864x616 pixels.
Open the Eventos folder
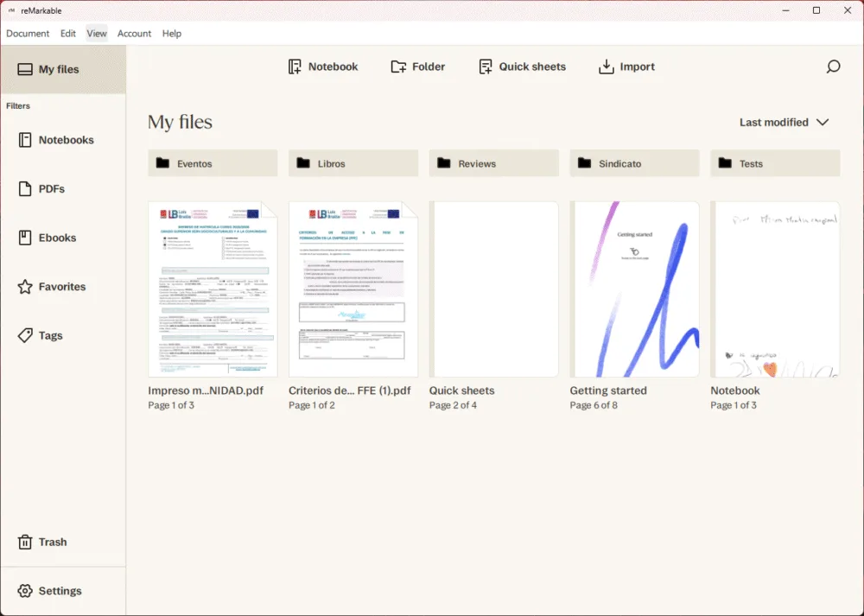[x=213, y=163]
